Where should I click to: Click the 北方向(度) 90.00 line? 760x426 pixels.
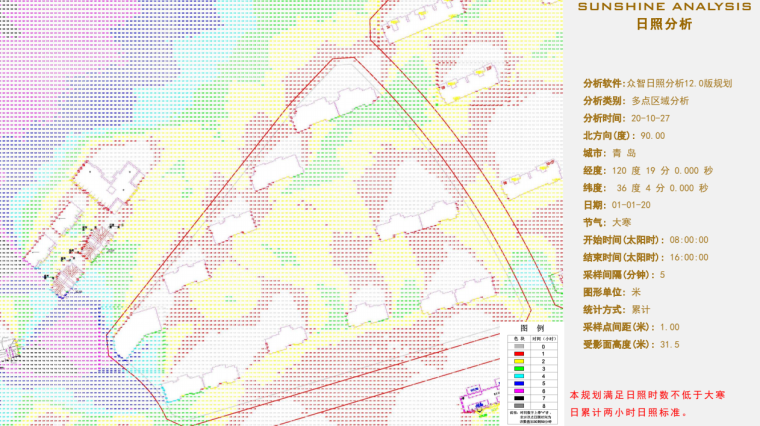[624, 136]
